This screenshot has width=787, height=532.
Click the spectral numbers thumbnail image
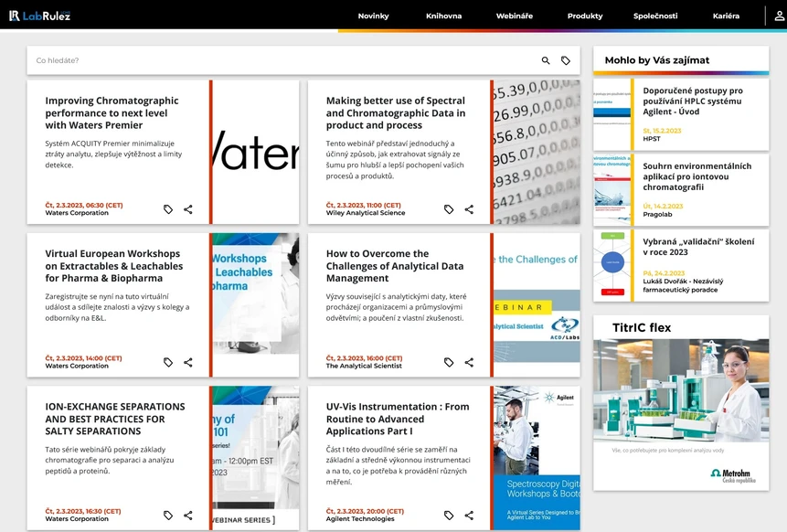click(x=537, y=152)
